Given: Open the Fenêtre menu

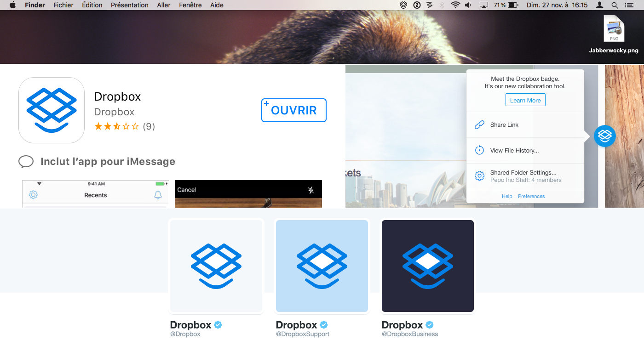Looking at the screenshot, I should click(x=190, y=5).
